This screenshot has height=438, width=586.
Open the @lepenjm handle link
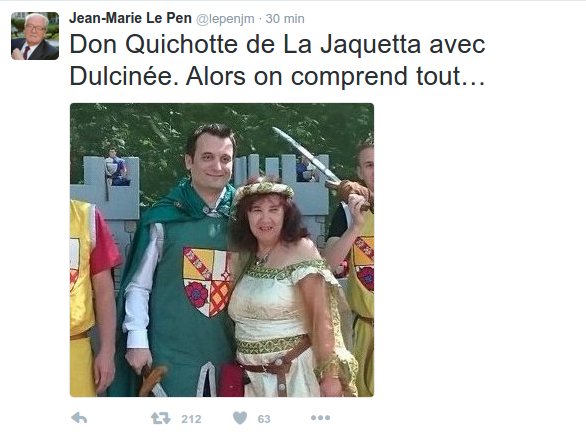tap(225, 19)
